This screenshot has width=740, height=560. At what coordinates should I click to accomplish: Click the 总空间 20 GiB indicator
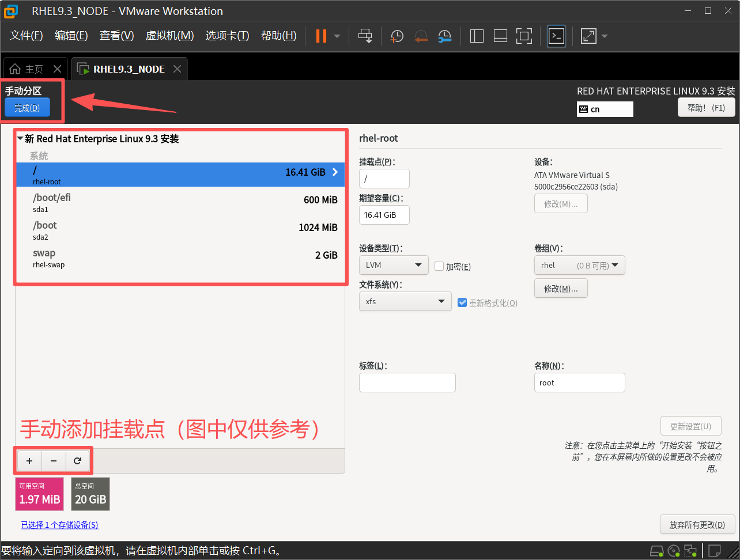[90, 494]
